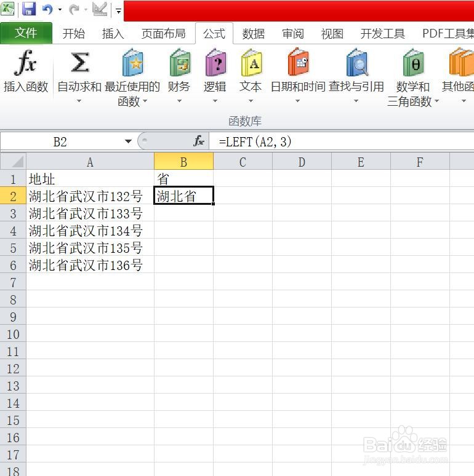Expand the 财务 dropdown arrow
The width and height of the screenshot is (474, 476).
click(x=180, y=101)
